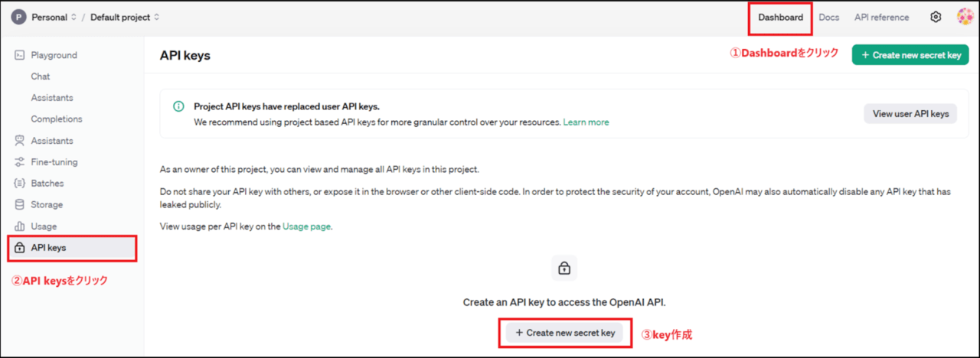Expand the Personal organization switcher

pyautogui.click(x=44, y=17)
